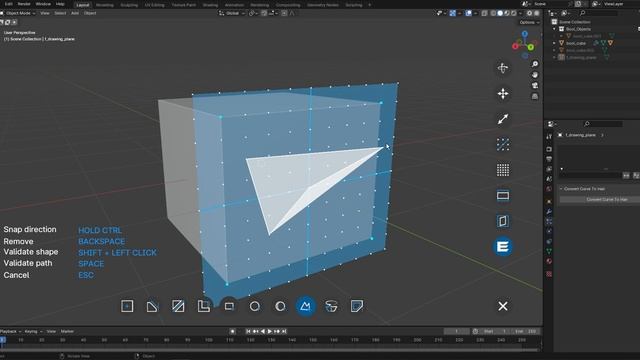The image size is (640, 360).
Task: Click the outliner search field
Action: (x=598, y=13)
